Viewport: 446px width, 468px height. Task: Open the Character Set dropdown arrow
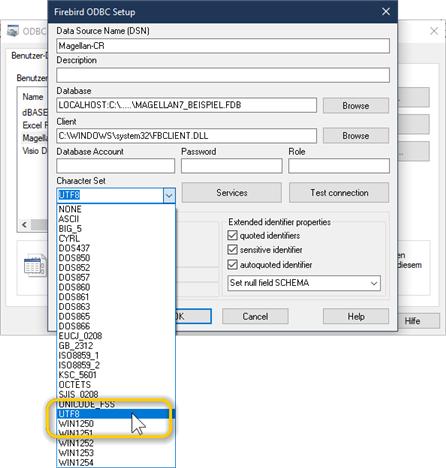[x=169, y=195]
